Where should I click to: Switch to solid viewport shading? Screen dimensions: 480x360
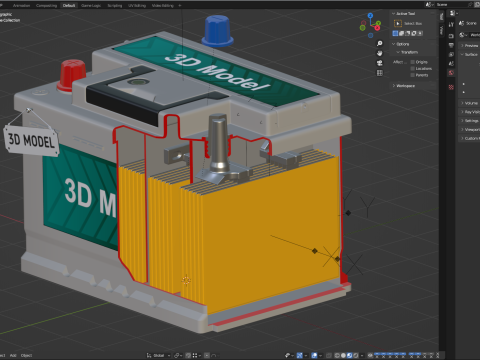click(343, 356)
